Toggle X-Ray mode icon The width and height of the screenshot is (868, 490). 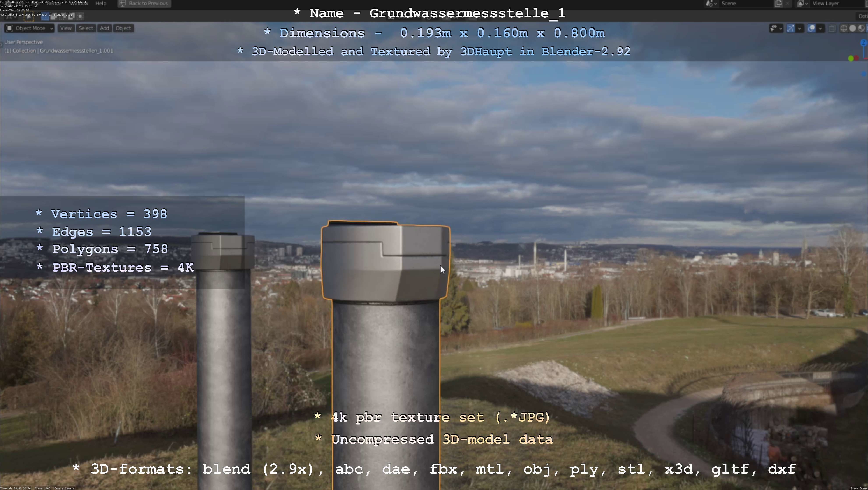(x=832, y=28)
